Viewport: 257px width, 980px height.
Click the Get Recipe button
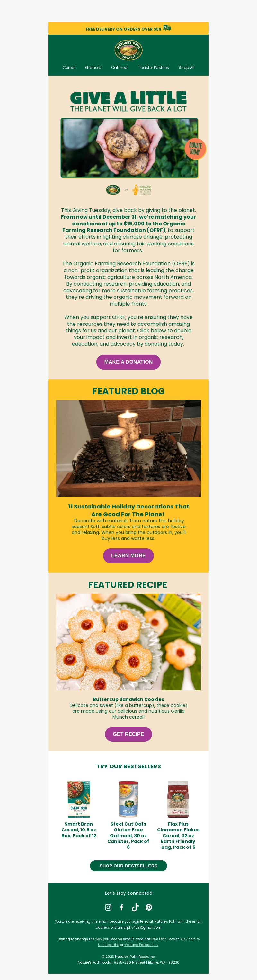[128, 734]
